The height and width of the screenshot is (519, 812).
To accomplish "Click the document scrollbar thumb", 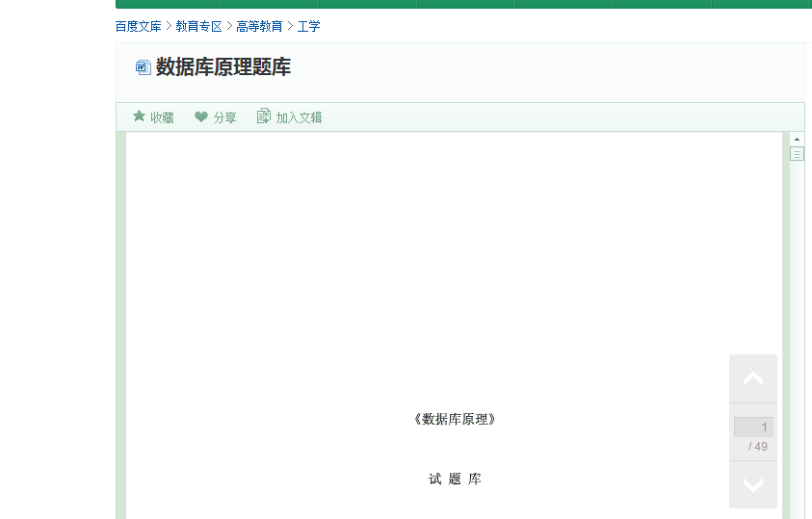I will click(797, 154).
